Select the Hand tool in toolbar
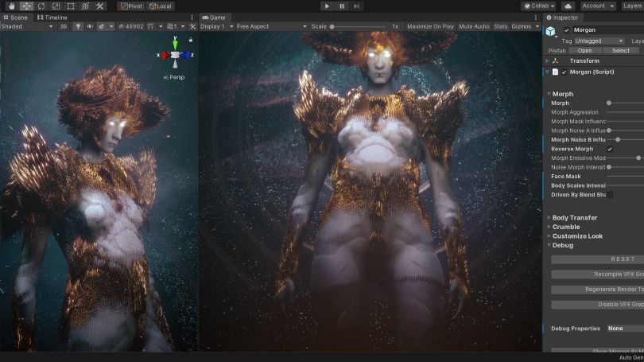This screenshot has width=644, height=362. click(x=10, y=6)
